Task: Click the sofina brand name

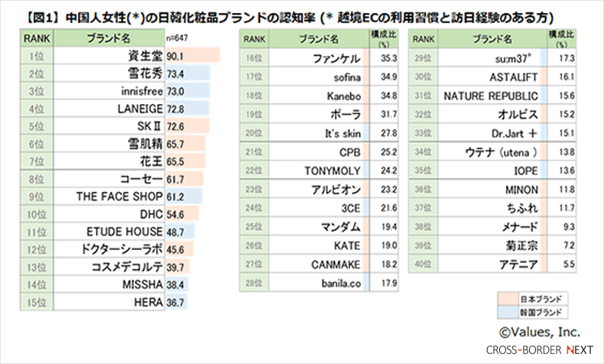Action: (347, 77)
